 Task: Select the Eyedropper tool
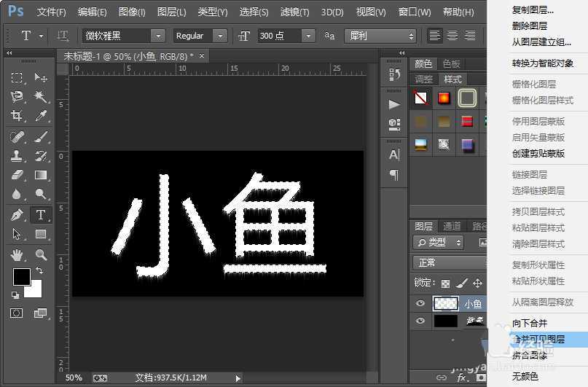pos(41,116)
